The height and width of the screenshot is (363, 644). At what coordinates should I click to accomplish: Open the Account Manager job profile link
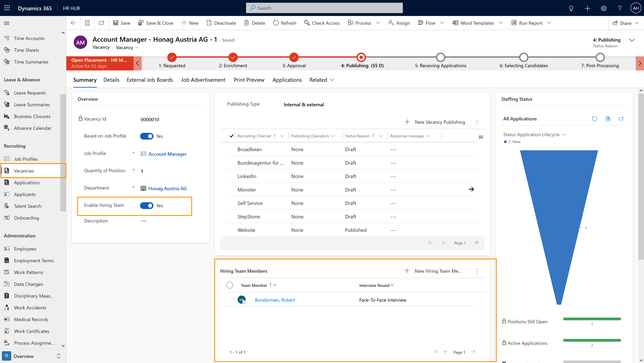click(x=167, y=154)
